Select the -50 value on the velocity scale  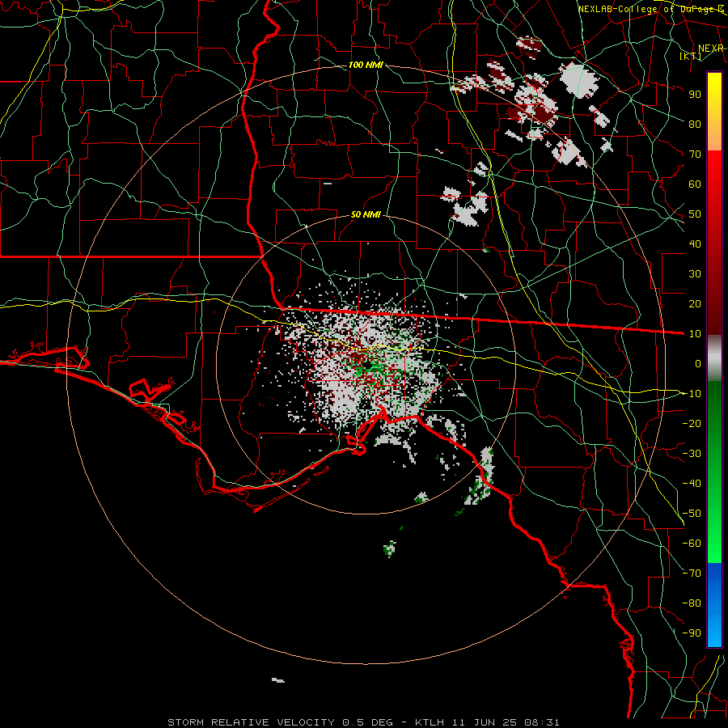[692, 514]
